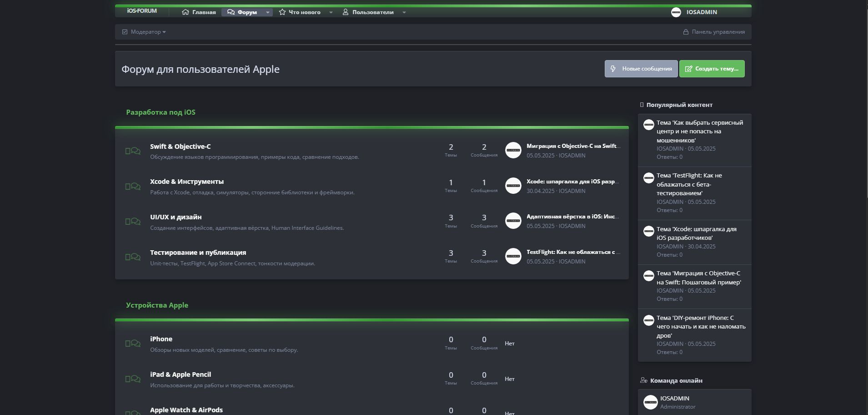Open the UI/UX и дизайн forum
This screenshot has height=415, width=868.
(x=176, y=217)
